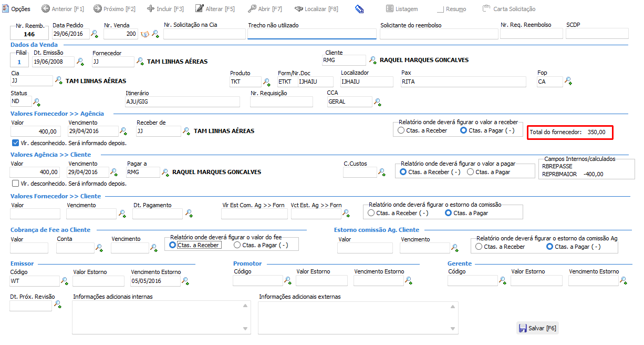The width and height of the screenshot is (644, 345).
Task: Click Emissor Valor Estorno field
Action: (99, 281)
